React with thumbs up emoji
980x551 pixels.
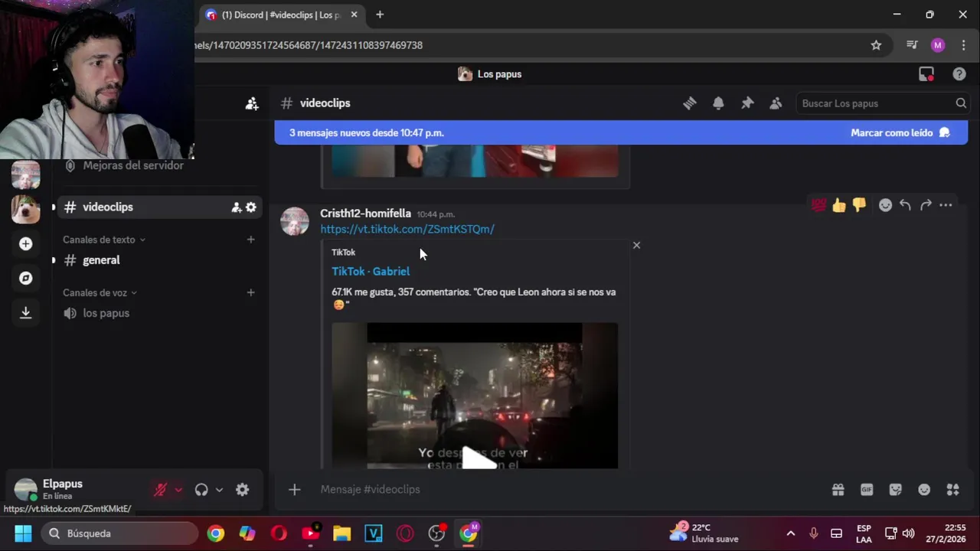[839, 205]
